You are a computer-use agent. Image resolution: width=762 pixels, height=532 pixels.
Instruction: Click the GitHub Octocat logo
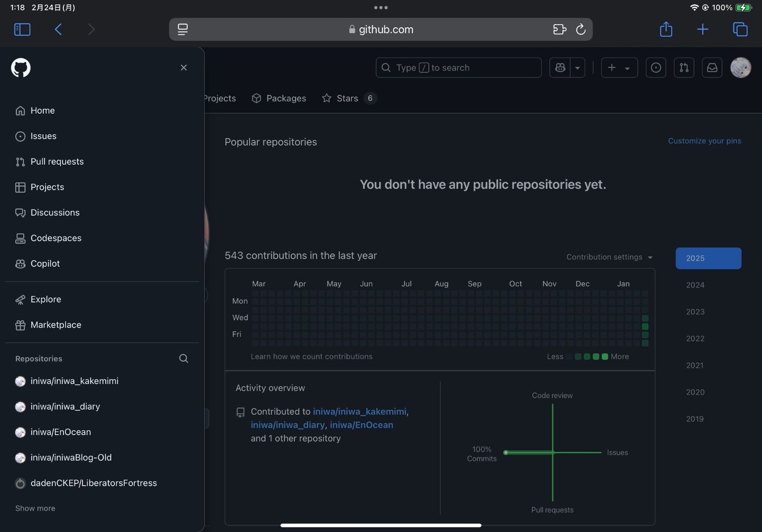[21, 68]
